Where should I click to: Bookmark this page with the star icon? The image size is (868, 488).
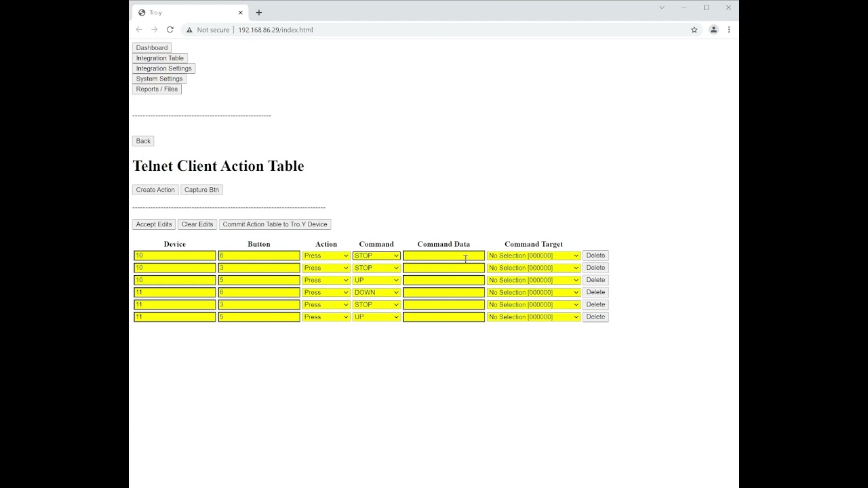(x=694, y=30)
